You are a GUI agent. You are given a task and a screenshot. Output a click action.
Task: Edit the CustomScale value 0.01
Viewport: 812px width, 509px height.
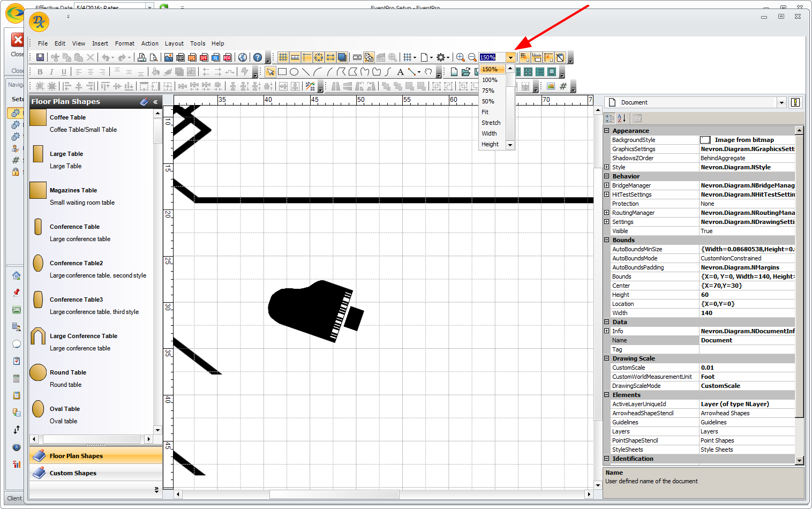tap(747, 368)
